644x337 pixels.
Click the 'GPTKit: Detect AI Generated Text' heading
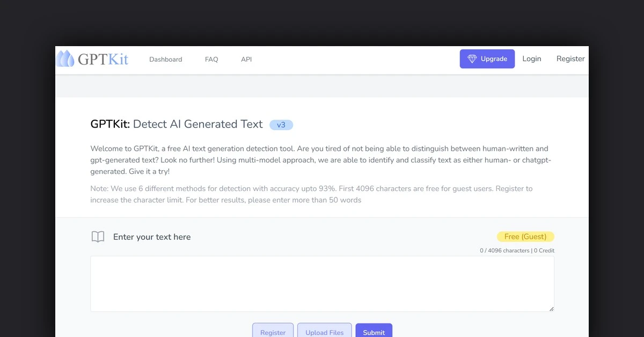tap(176, 124)
